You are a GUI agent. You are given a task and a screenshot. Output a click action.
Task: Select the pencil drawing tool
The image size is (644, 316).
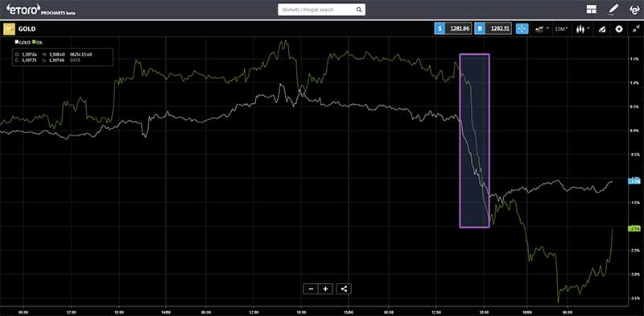[613, 9]
